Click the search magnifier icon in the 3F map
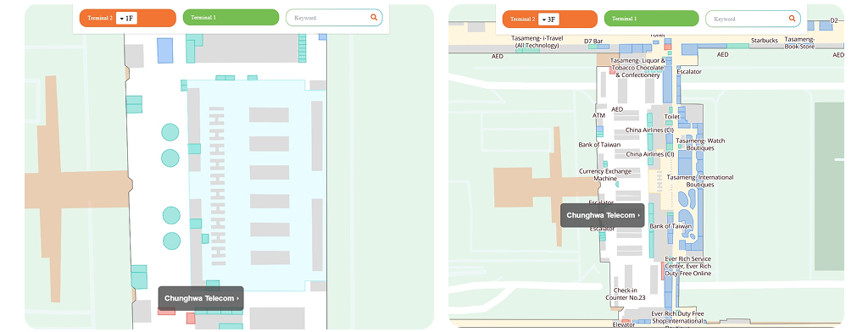This screenshot has width=868, height=332. 793,19
